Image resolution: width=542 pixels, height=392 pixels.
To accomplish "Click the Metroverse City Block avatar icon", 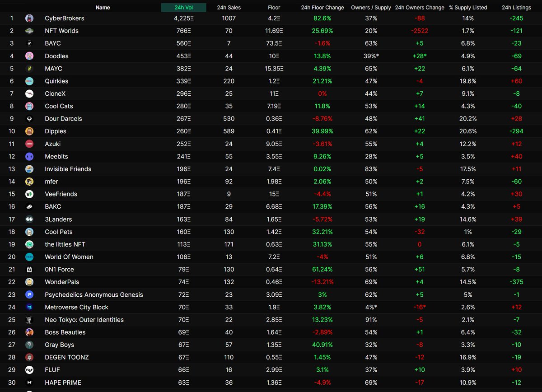I will pyautogui.click(x=29, y=307).
